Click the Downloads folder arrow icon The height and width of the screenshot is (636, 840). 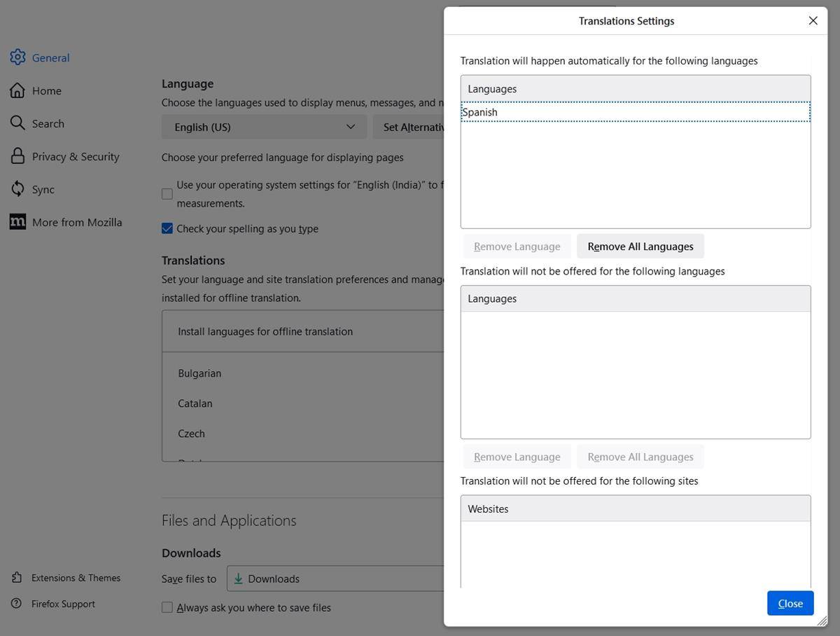239,579
